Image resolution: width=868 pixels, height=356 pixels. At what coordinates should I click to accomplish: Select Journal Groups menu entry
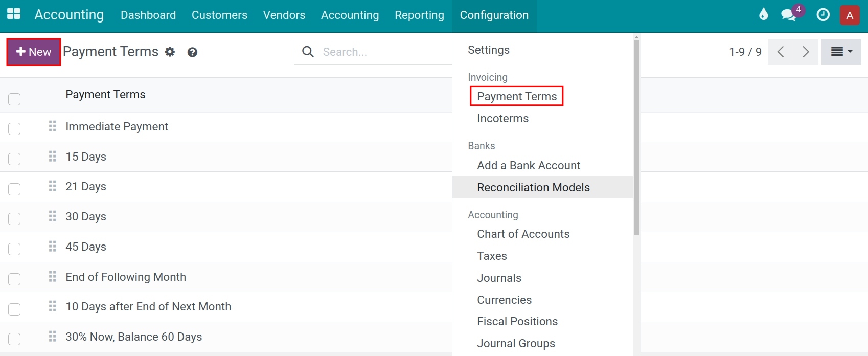[516, 343]
